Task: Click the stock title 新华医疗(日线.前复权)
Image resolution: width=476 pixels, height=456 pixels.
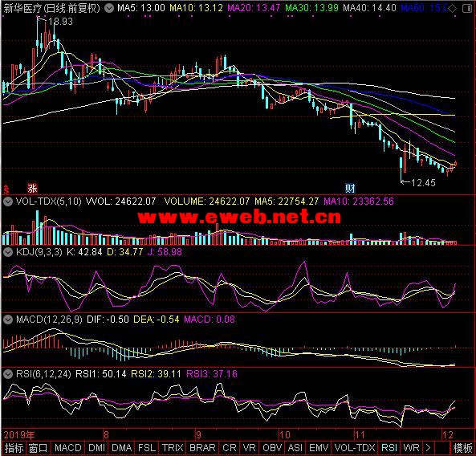Action: point(51,8)
